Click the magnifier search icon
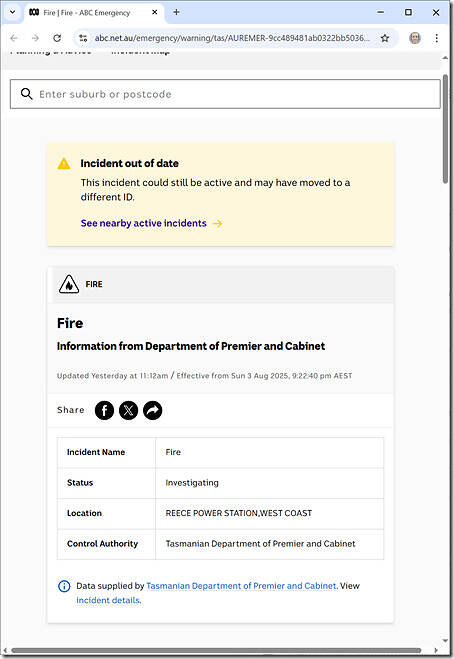Image resolution: width=454 pixels, height=659 pixels. click(x=26, y=94)
